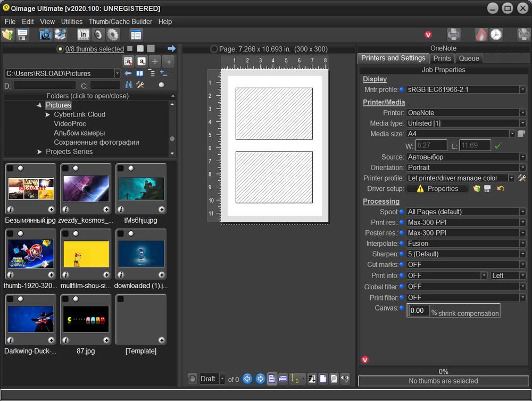Toggle the selection checkbox on 87.jpg thumbnail
The width and height of the screenshot is (532, 401).
(x=65, y=299)
